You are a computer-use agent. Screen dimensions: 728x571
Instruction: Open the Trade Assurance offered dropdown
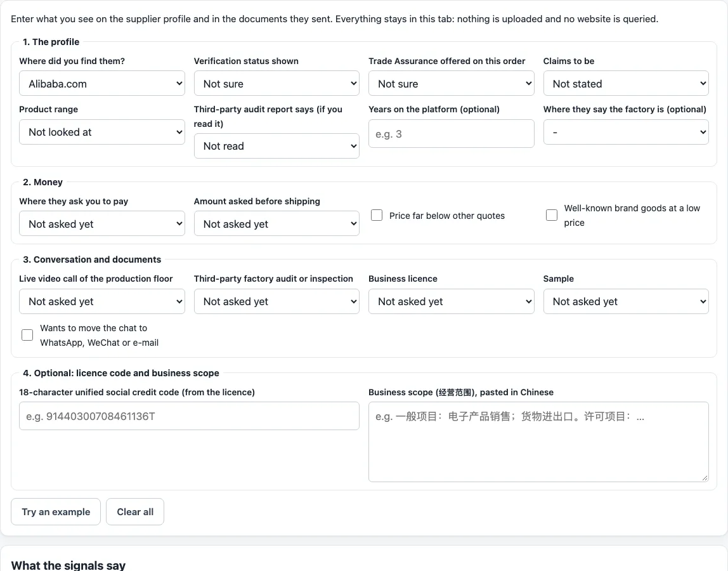[452, 84]
